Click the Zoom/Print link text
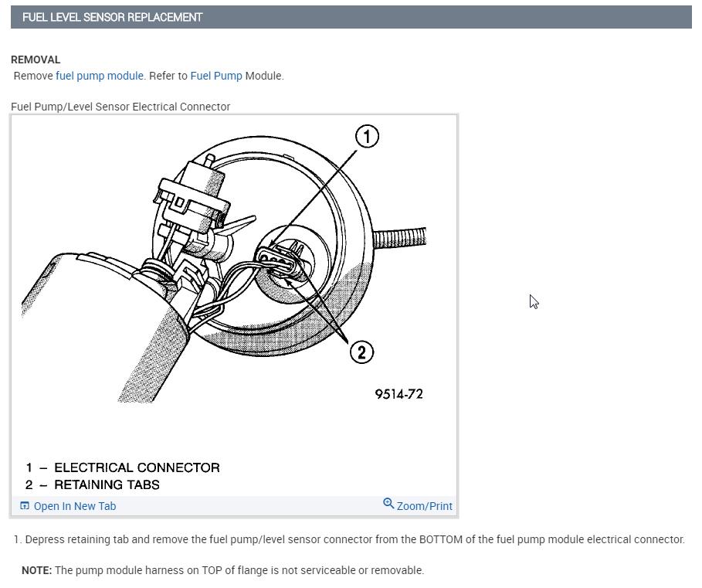 [x=425, y=506]
